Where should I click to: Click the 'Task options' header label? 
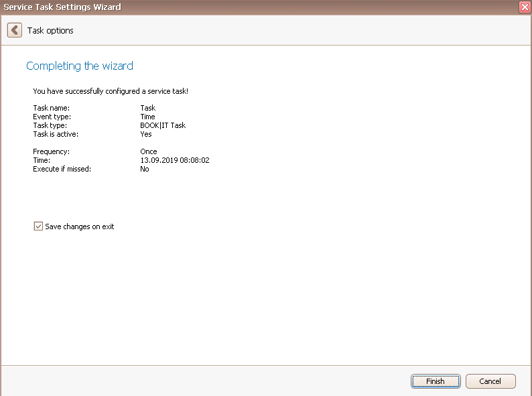50,31
